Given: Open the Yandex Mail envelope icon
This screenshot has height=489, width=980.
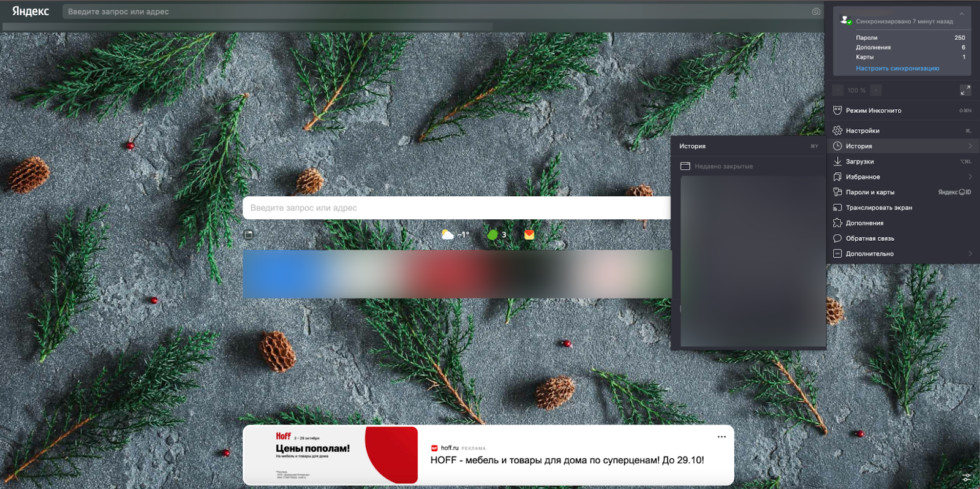Looking at the screenshot, I should (529, 235).
